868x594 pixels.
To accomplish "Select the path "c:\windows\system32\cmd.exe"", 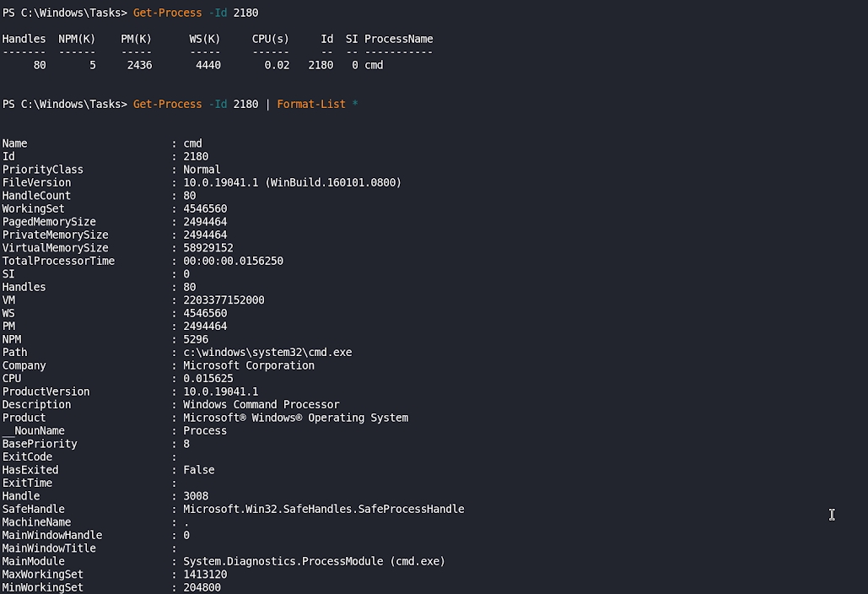I will pos(267,353).
